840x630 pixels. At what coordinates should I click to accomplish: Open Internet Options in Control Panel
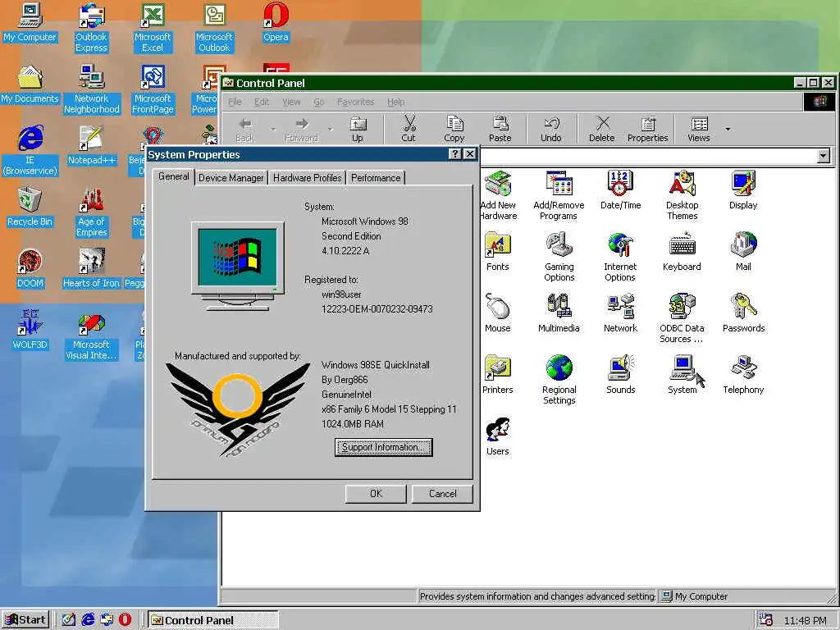[x=620, y=257]
